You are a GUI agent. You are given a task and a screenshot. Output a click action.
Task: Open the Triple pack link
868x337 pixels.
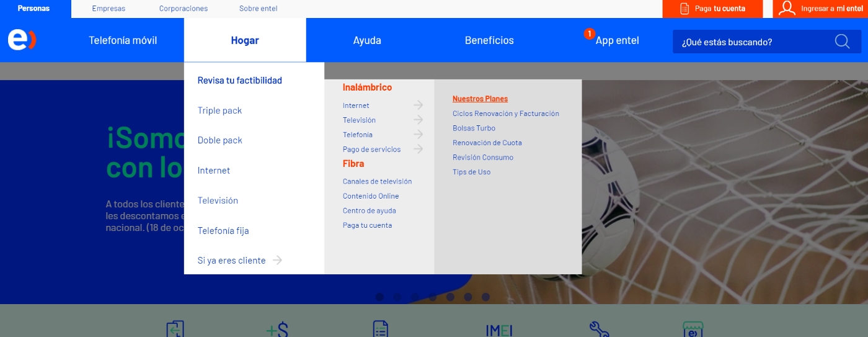point(219,110)
